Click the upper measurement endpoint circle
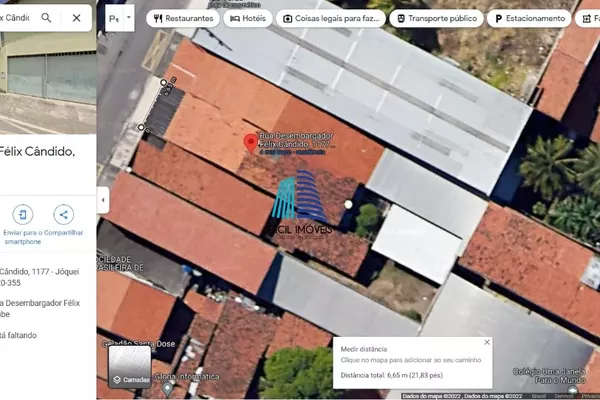 tap(163, 82)
